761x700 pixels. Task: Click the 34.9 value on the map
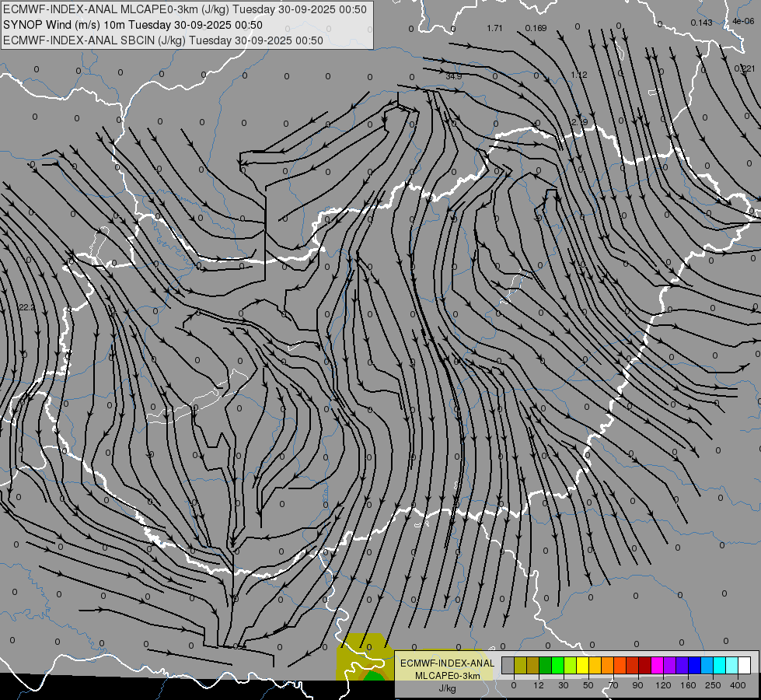[454, 76]
